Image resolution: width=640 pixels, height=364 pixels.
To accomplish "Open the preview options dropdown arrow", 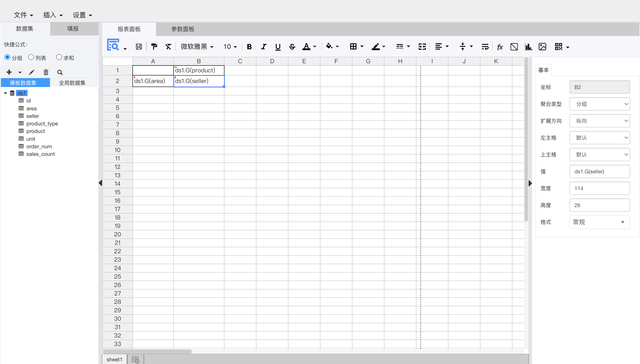I will pos(125,49).
